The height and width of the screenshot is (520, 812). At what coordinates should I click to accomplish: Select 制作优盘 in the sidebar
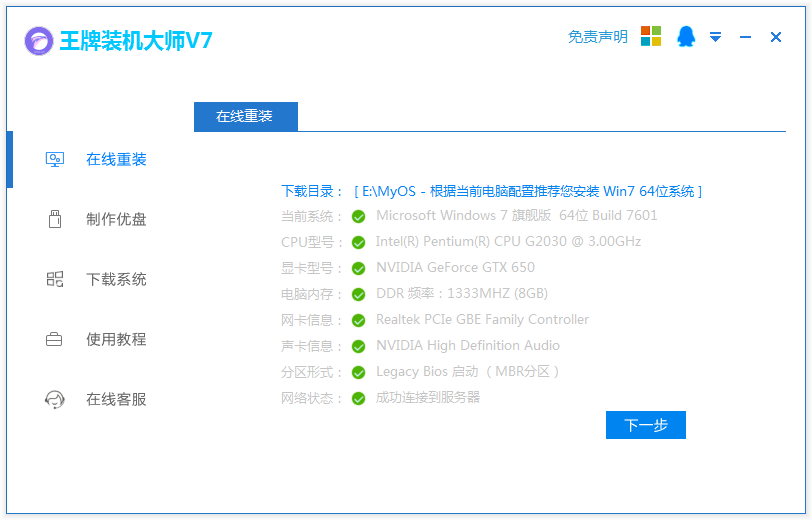(116, 219)
